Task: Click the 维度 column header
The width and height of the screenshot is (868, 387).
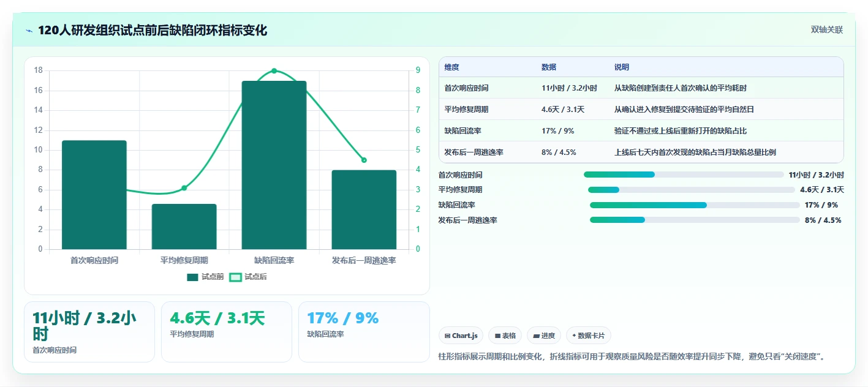Action: tap(452, 67)
